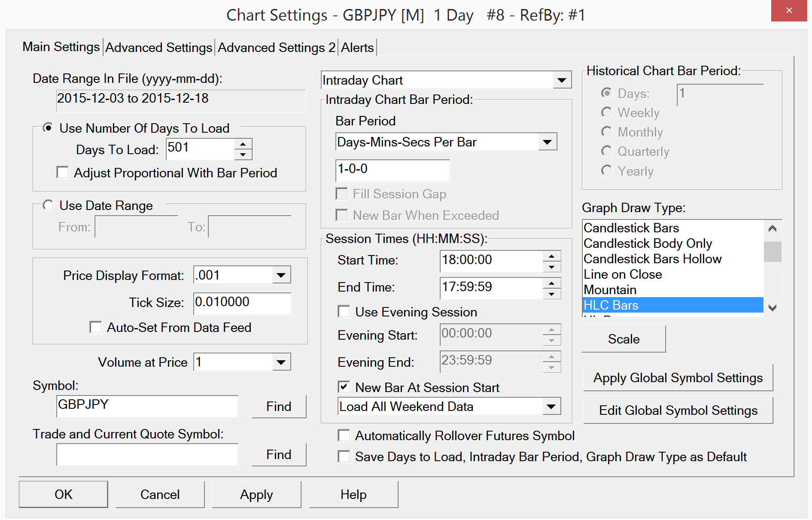This screenshot has height=520, width=812.
Task: Click the Scale button
Action: [x=623, y=339]
